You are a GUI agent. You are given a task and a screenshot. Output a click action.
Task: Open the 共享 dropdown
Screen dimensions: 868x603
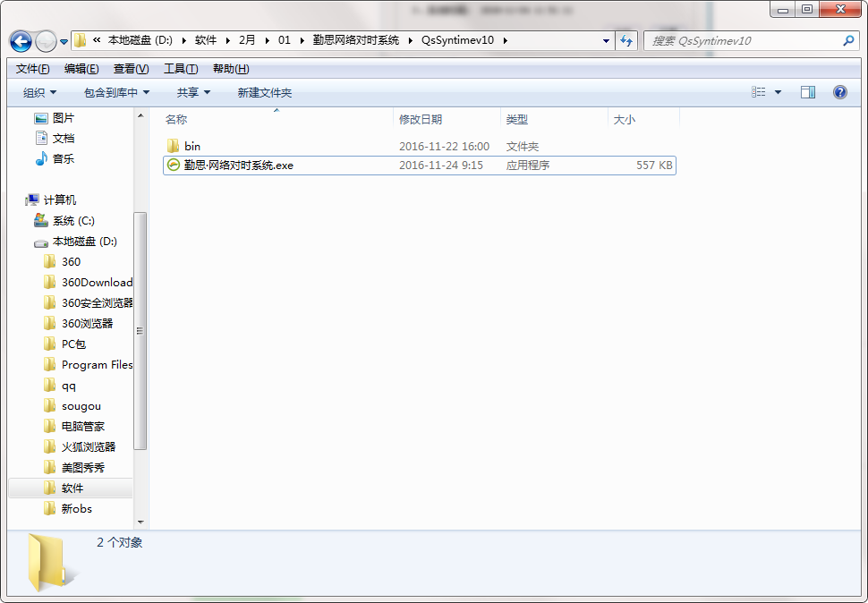pyautogui.click(x=193, y=92)
